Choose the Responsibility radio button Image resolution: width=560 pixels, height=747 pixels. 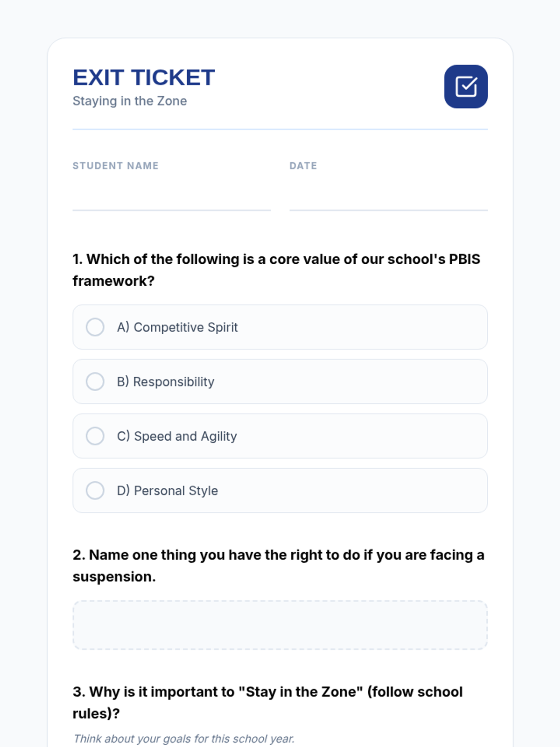tap(95, 382)
